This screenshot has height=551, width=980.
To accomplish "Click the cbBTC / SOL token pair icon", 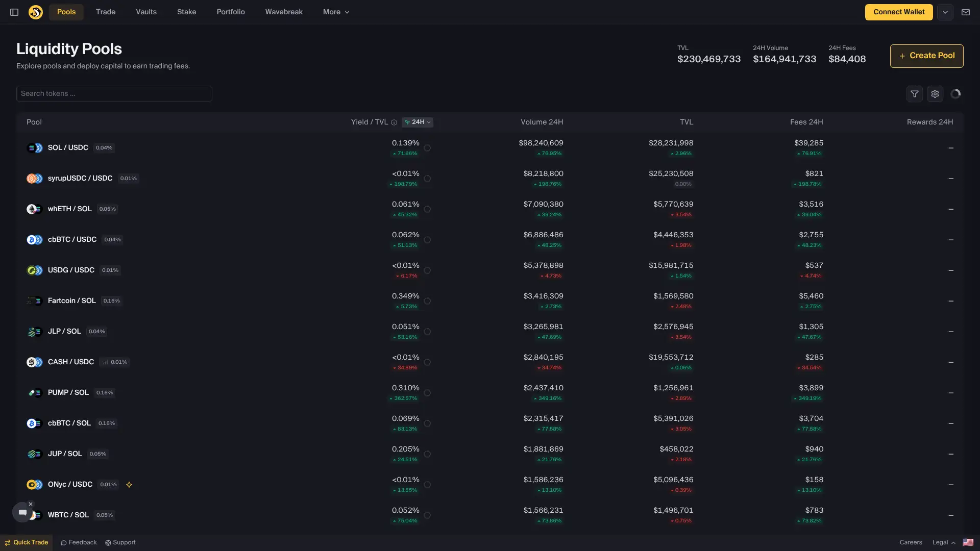I will pyautogui.click(x=34, y=423).
